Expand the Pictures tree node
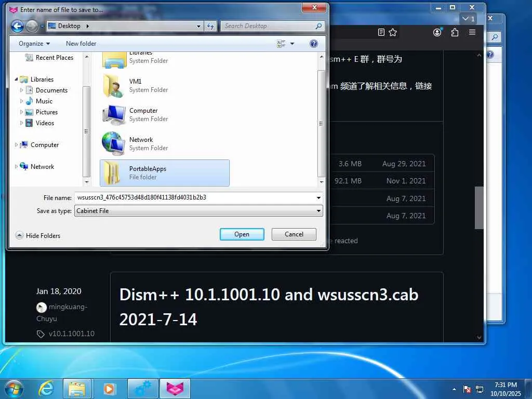The width and height of the screenshot is (532, 399). (21, 112)
